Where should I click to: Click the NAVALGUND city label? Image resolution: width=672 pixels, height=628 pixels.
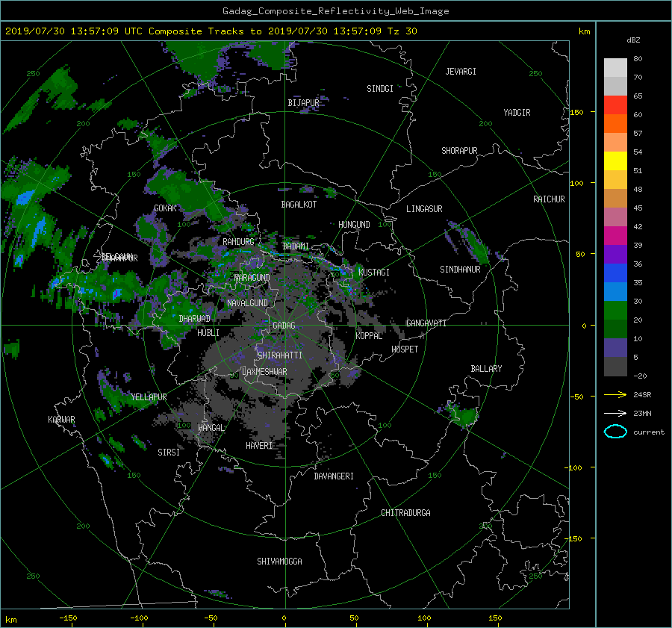tap(247, 302)
